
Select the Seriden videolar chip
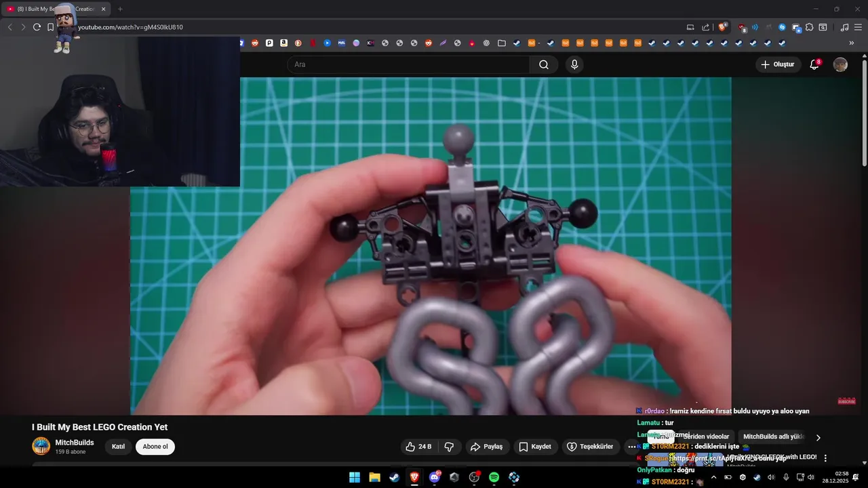[706, 437]
